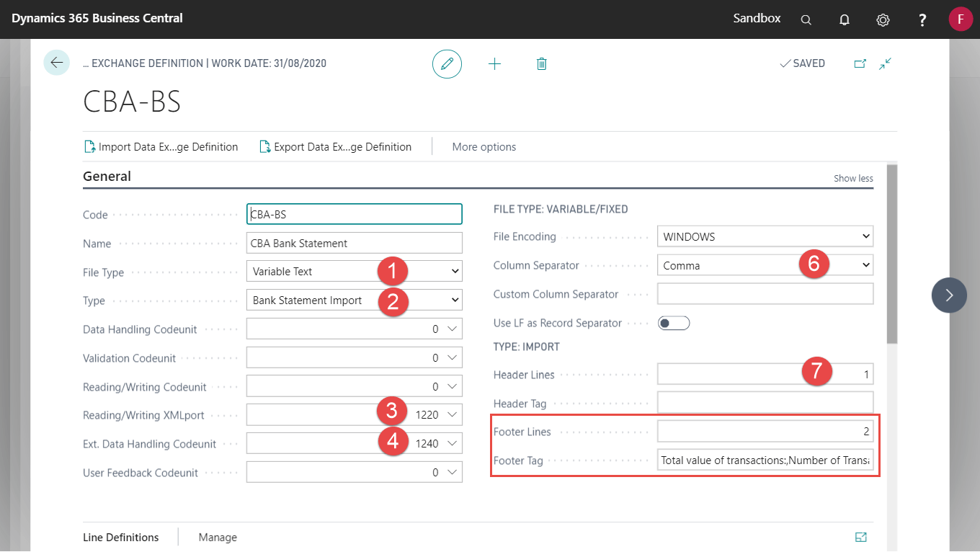The image size is (980, 552).
Task: Expand Reading/Writing XMLport lookup
Action: (x=452, y=414)
